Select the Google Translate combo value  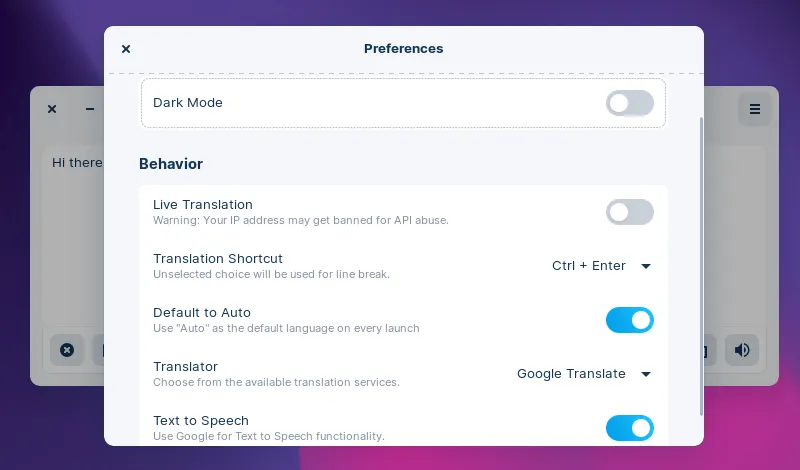tap(570, 374)
